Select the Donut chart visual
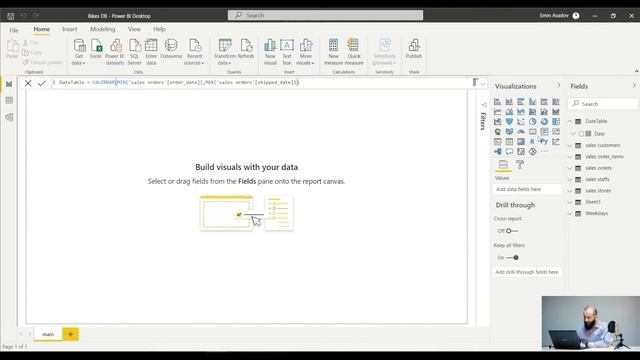The height and width of the screenshot is (360, 640). [x=544, y=122]
